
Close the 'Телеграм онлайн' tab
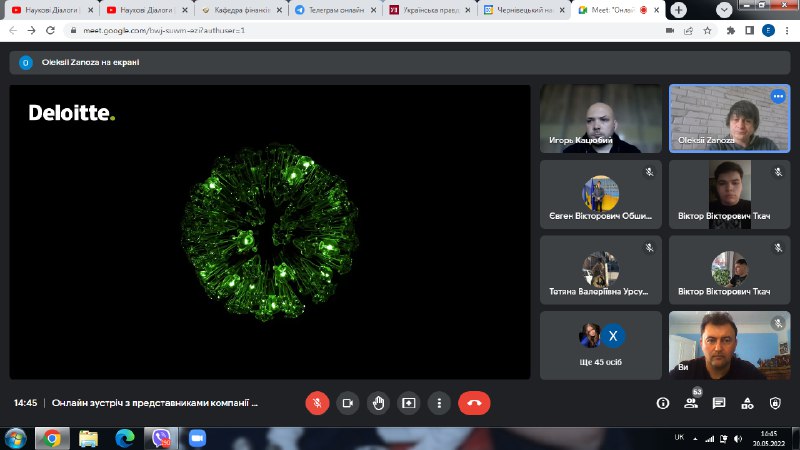coord(374,10)
